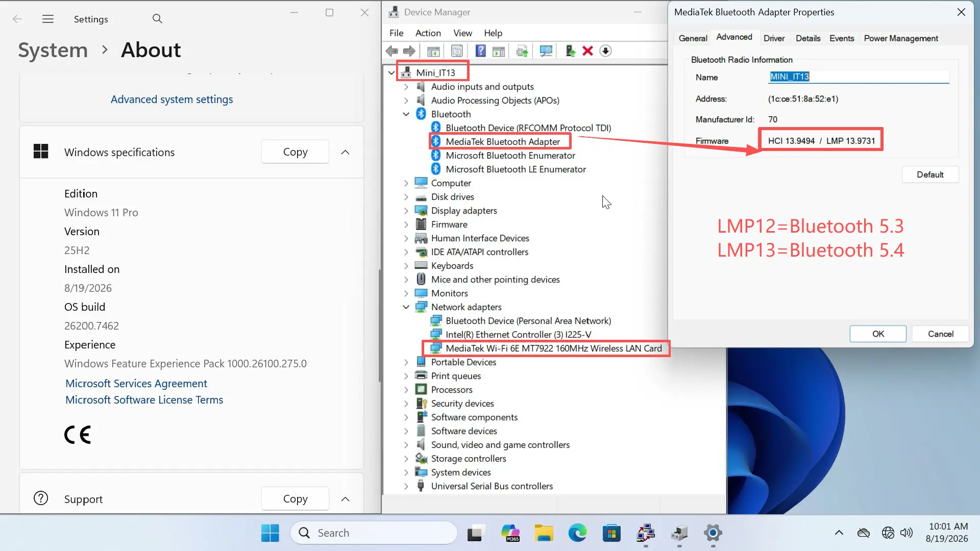This screenshot has width=980, height=551.
Task: Click the Back arrow in Device Manager toolbar
Action: coord(391,51)
